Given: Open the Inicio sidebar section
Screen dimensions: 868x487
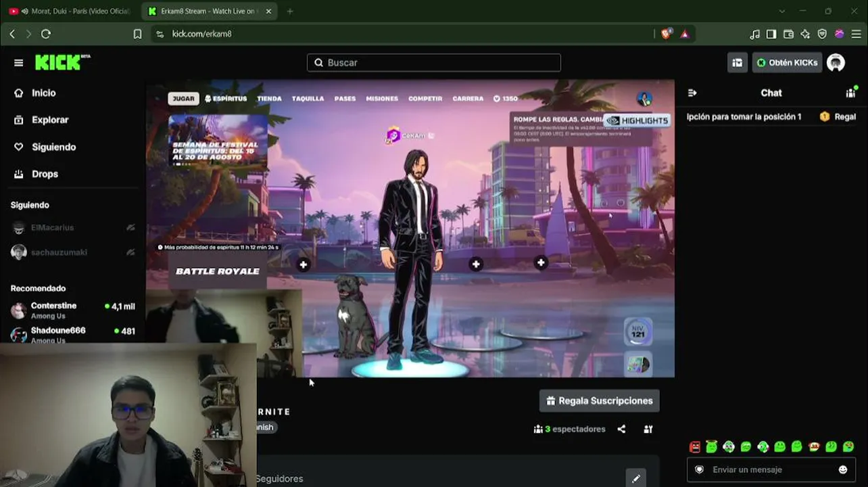Looking at the screenshot, I should (x=35, y=93).
